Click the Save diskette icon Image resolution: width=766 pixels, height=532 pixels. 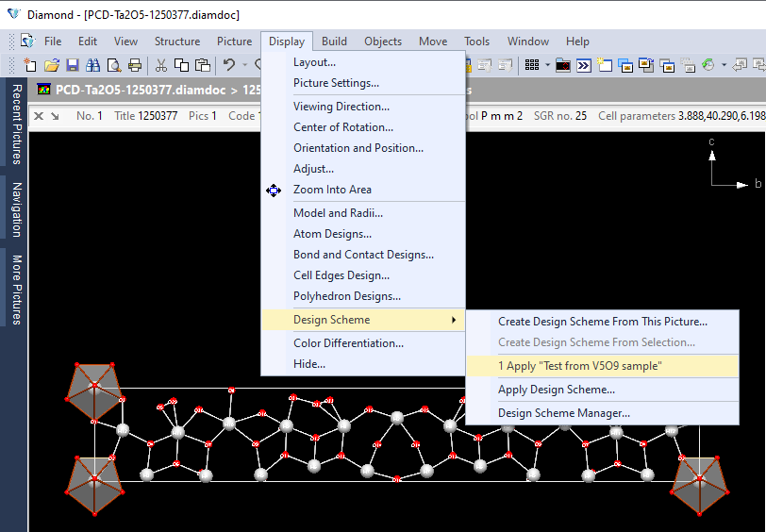(x=73, y=65)
